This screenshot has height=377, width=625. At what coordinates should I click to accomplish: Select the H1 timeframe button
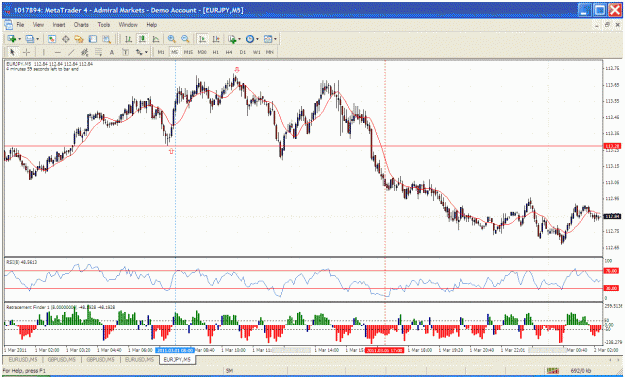216,52
